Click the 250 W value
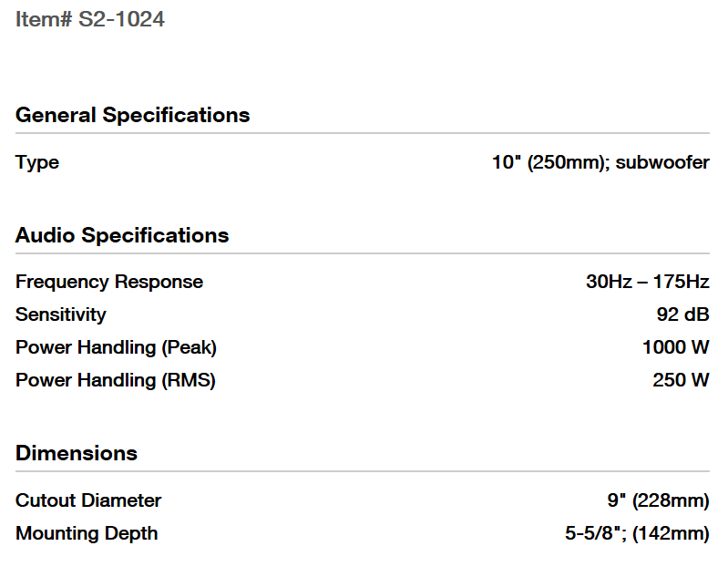Screen dimensions: 728x577 (681, 380)
